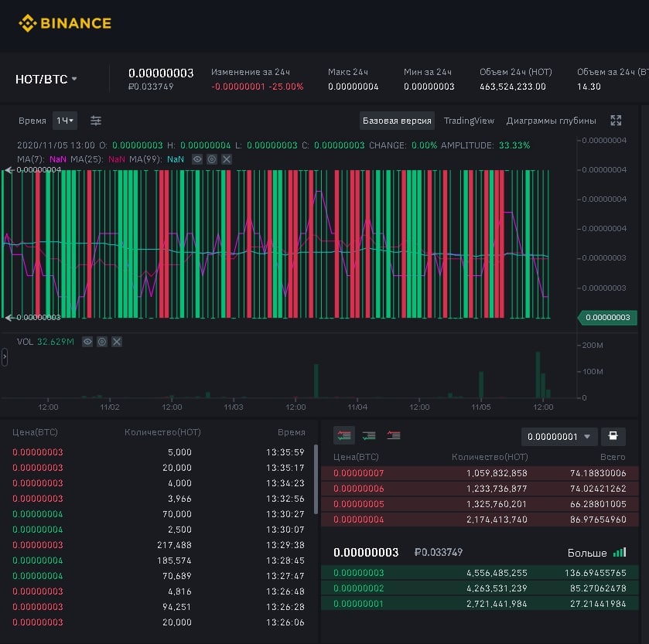Select sell order at price 0.00000006
This screenshot has height=644, width=649.
(x=480, y=489)
